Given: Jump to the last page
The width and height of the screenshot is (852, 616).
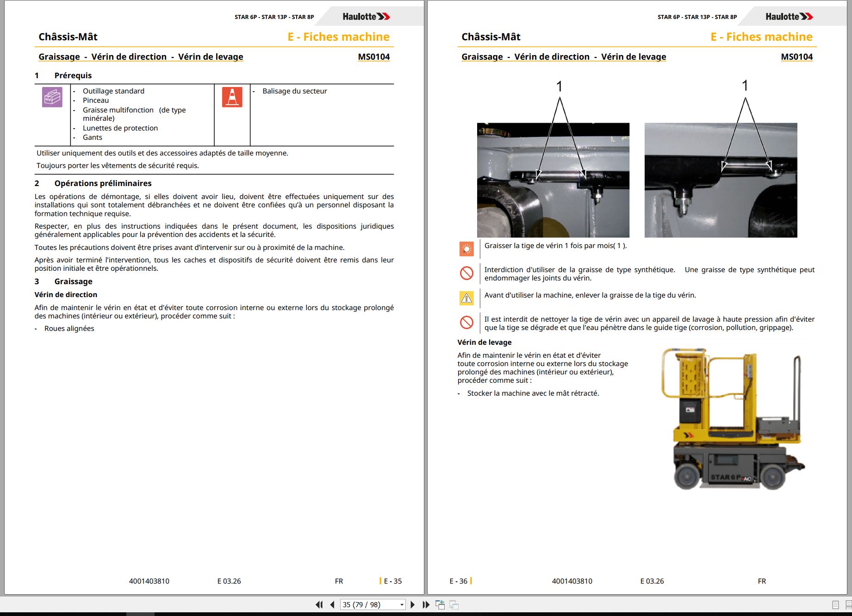Looking at the screenshot, I should (x=426, y=604).
